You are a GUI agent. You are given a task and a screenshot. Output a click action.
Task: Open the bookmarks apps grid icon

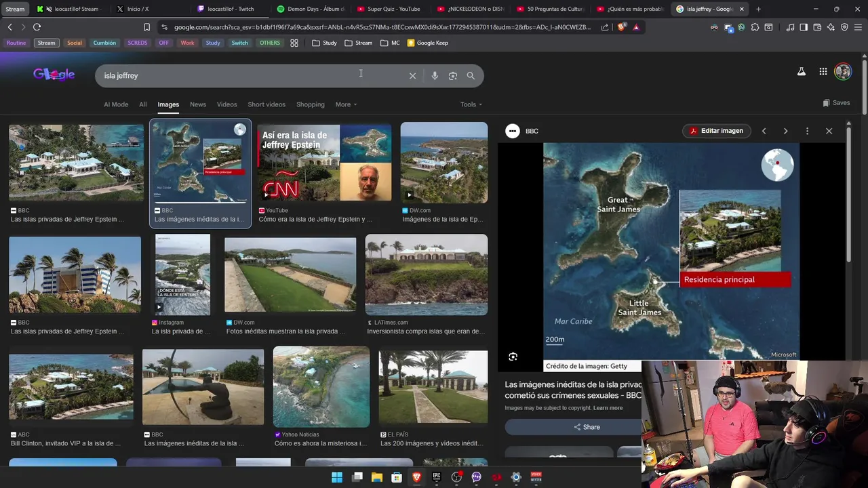pyautogui.click(x=294, y=43)
